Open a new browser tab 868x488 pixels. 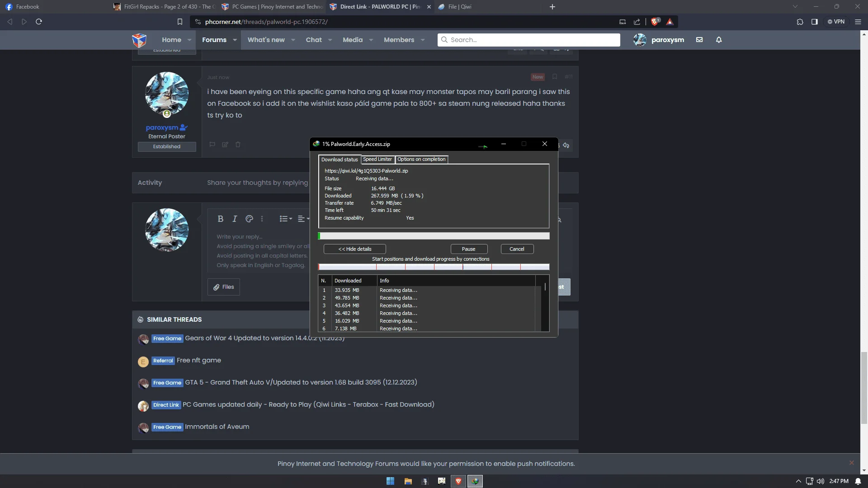coord(552,7)
